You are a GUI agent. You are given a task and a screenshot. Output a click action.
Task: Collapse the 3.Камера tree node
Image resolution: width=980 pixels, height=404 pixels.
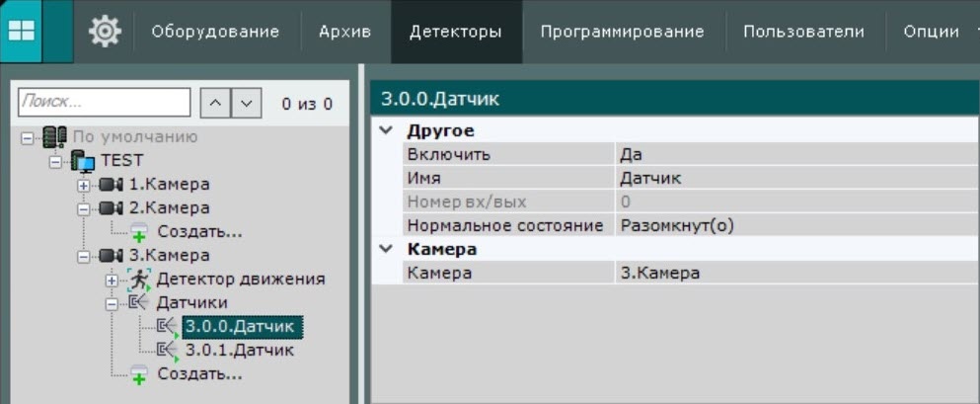[x=84, y=256]
